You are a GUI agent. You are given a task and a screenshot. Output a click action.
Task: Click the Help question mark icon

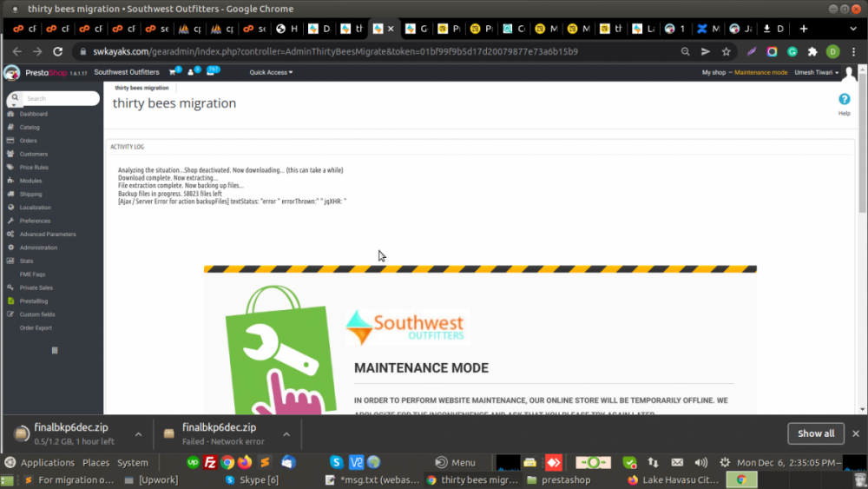tap(844, 100)
